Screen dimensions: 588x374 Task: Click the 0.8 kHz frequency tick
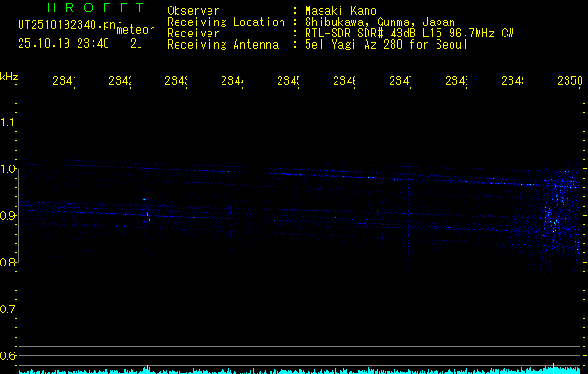(x=8, y=263)
